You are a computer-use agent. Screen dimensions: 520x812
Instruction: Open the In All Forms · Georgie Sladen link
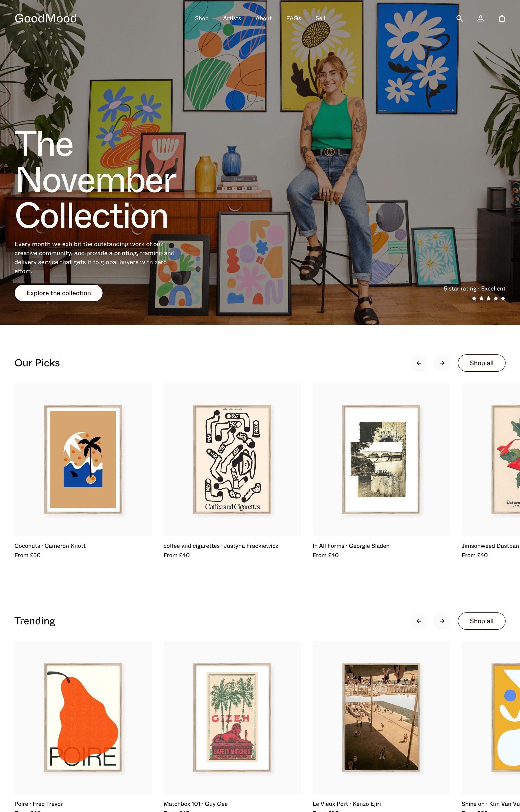coord(351,546)
